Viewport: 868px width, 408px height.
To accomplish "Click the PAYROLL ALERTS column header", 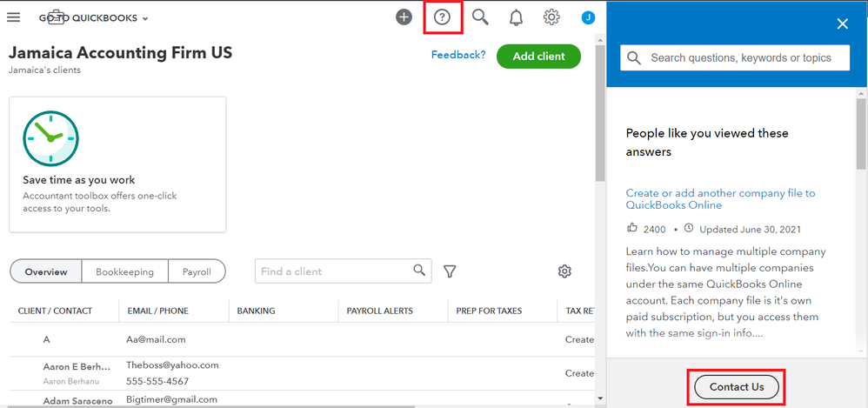I will (x=380, y=311).
